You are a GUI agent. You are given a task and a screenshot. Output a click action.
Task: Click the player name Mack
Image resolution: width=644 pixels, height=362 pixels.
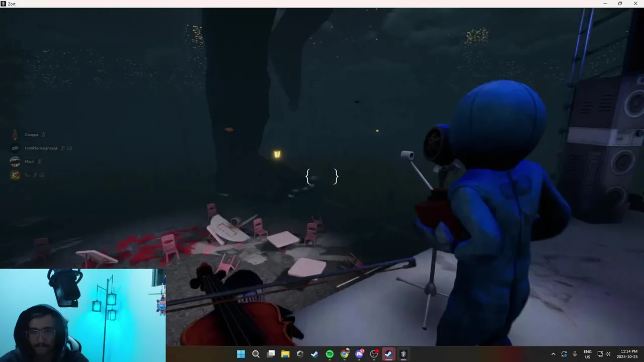[x=29, y=161]
